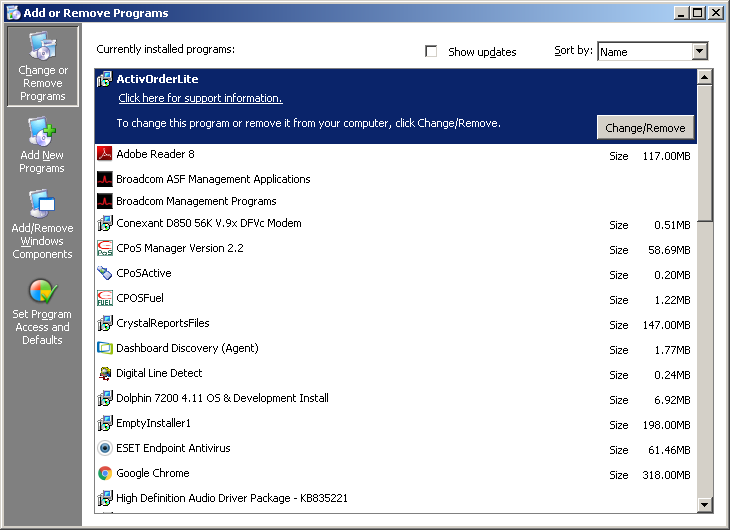Click High Definition Audio Driver Package icon

(105, 498)
